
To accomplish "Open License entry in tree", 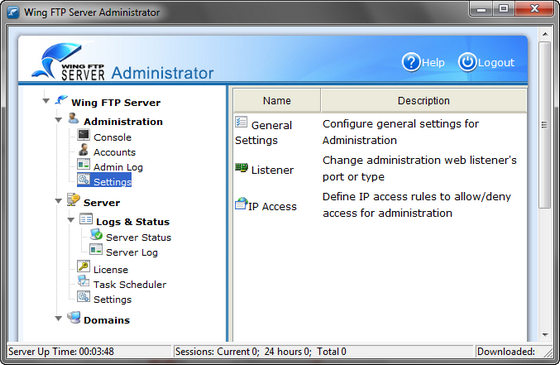I will click(111, 270).
